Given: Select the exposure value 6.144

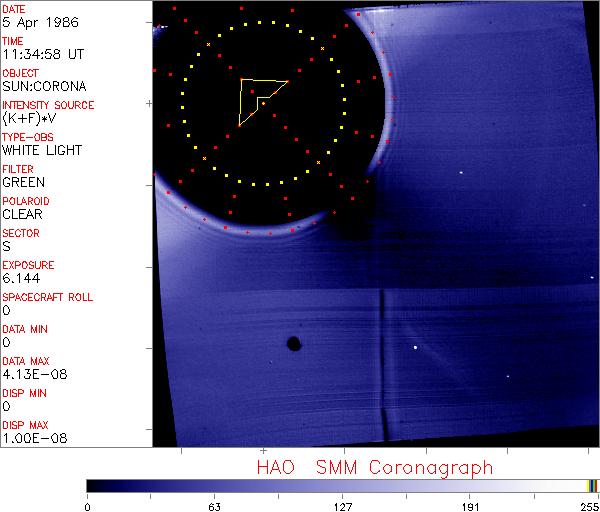Looking at the screenshot, I should [x=21, y=278].
